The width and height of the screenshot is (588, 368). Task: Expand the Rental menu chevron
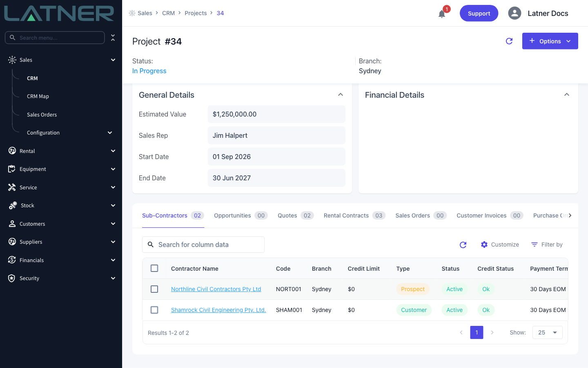tap(113, 151)
